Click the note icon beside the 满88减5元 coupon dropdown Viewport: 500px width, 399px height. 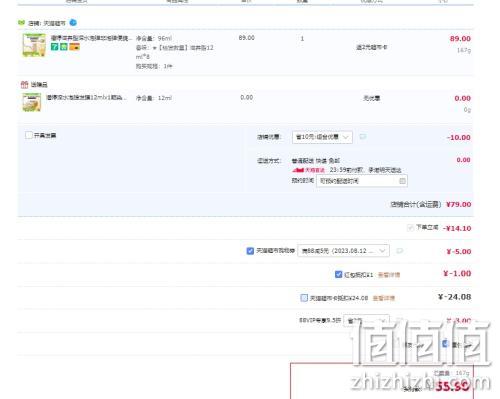pyautogui.click(x=399, y=251)
